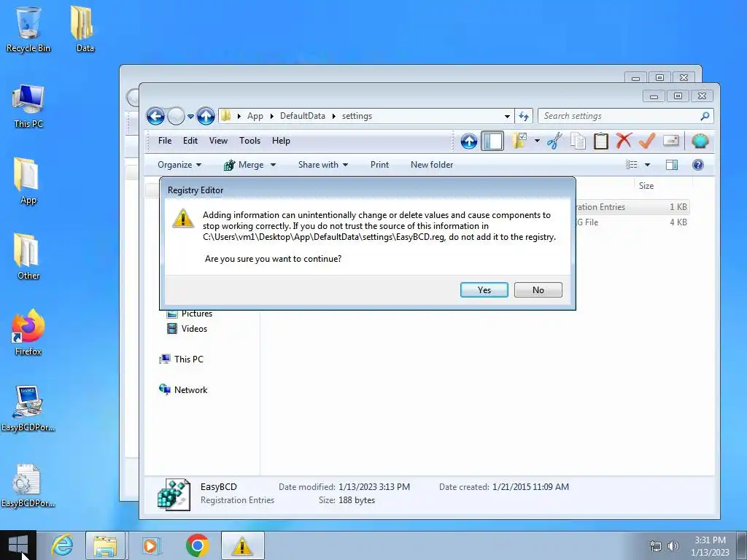
Task: Click the magnifier icon in search box
Action: tap(705, 116)
